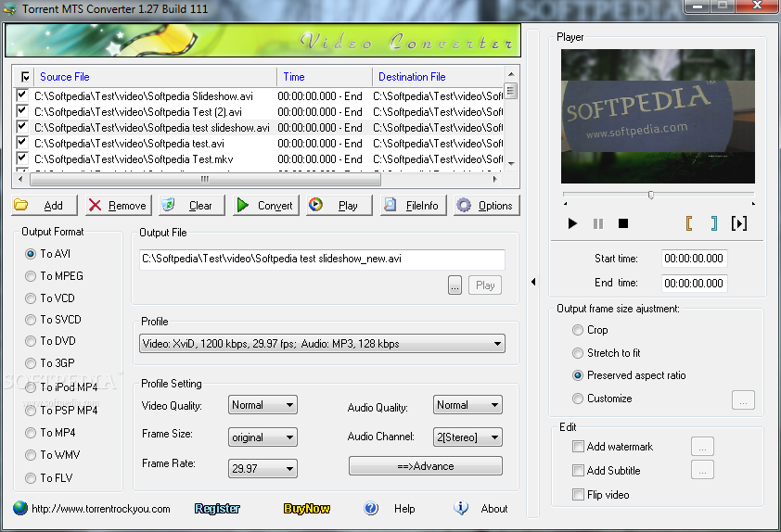
Task: Open the Options dialog
Action: pyautogui.click(x=487, y=205)
